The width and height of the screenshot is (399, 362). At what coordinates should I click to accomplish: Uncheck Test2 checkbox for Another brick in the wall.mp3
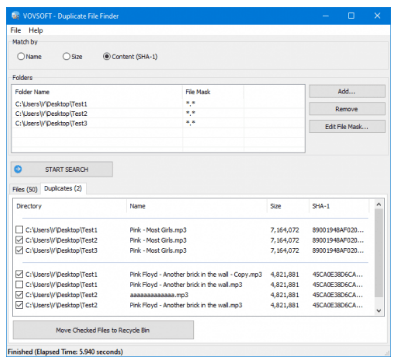click(x=19, y=305)
